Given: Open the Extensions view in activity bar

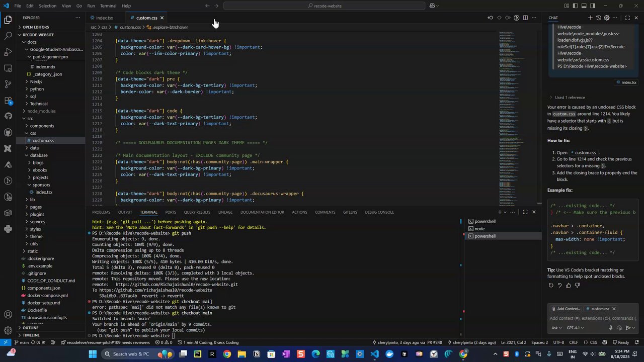Looking at the screenshot, I should pos(8,101).
